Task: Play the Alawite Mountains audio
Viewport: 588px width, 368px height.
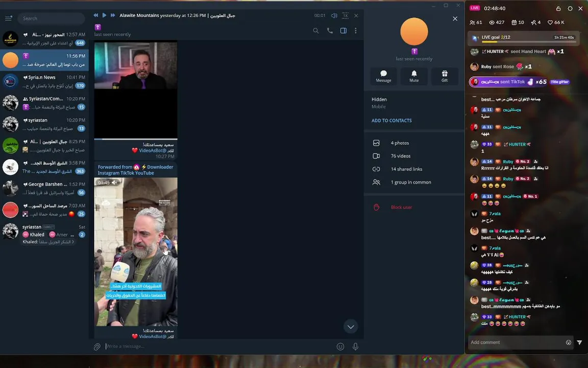Action: pyautogui.click(x=104, y=15)
